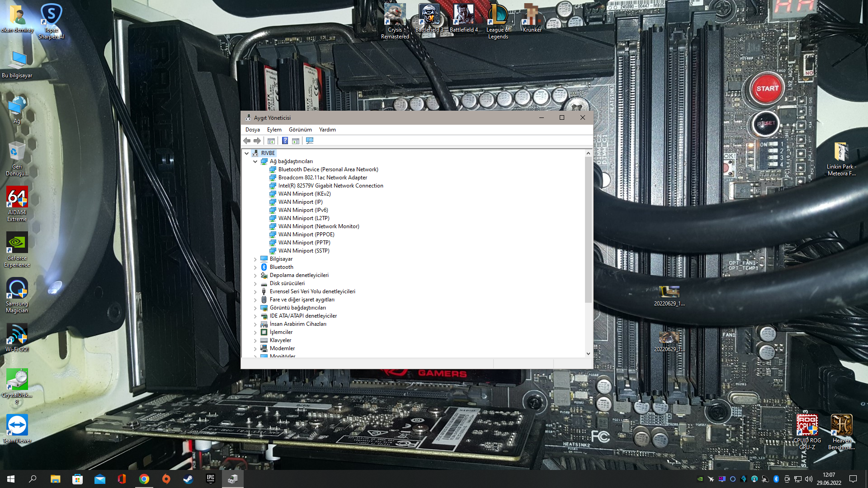Select Intel(R) 82579V Gigabit Network Connection

pos(330,186)
